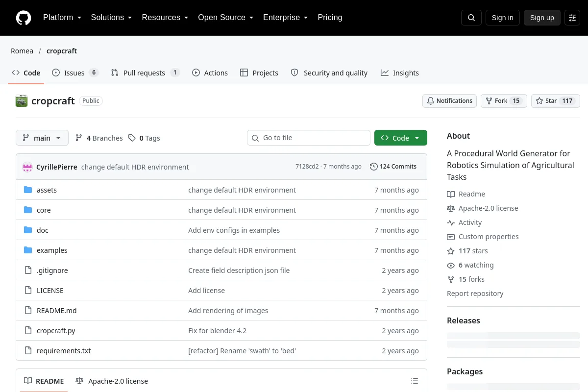Switch to the Projects tab
The height and width of the screenshot is (392, 588).
(x=259, y=73)
